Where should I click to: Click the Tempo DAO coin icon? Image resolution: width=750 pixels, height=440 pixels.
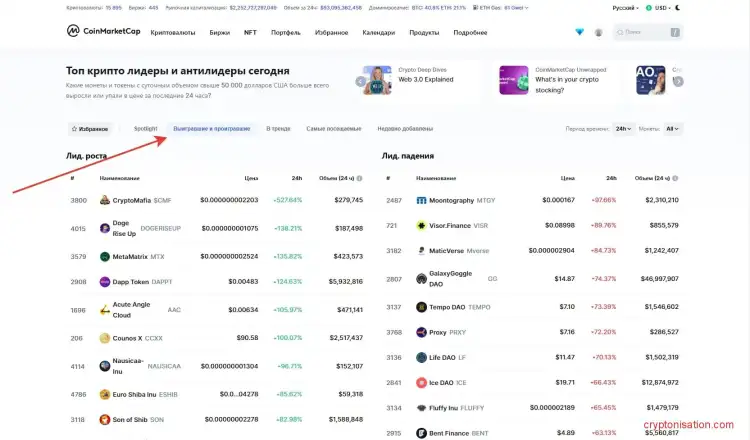click(x=421, y=307)
